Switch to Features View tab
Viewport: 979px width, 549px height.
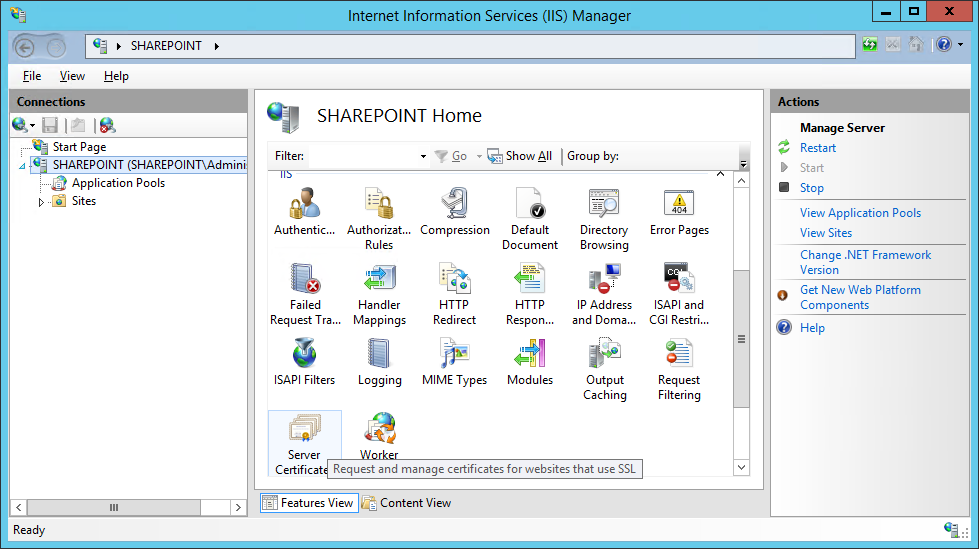pyautogui.click(x=309, y=503)
